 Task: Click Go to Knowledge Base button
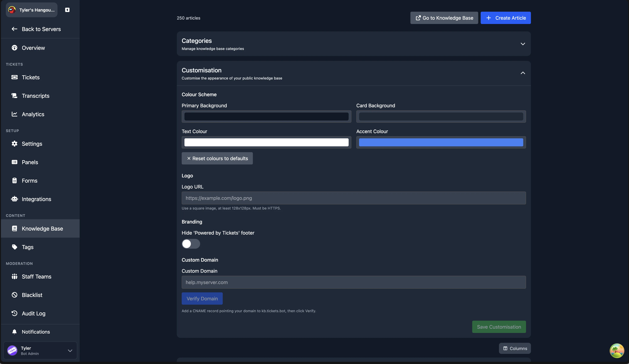coord(444,18)
